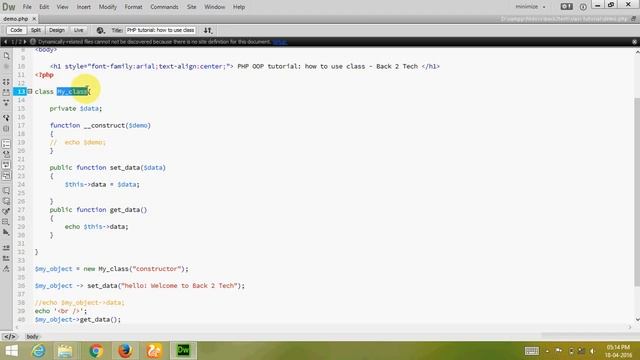Viewport: 640px width, 360px height.
Task: Open Google Chrome from the taskbar
Action: click(x=96, y=351)
